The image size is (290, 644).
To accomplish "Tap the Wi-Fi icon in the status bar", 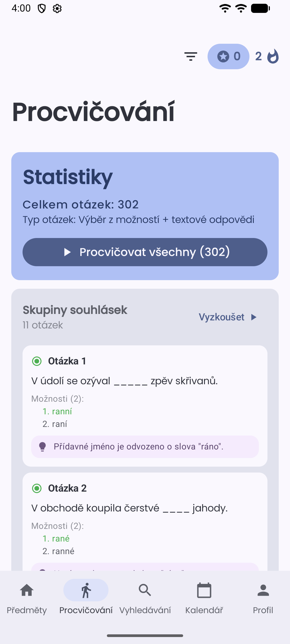I will pos(225,8).
